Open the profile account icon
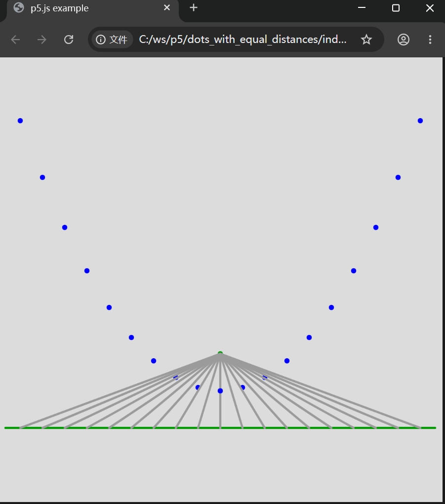 point(403,40)
